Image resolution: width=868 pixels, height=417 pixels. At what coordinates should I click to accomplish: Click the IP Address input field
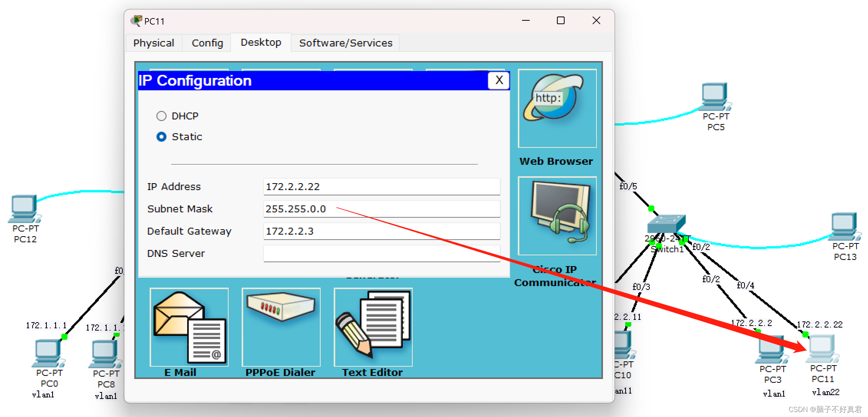point(381,187)
